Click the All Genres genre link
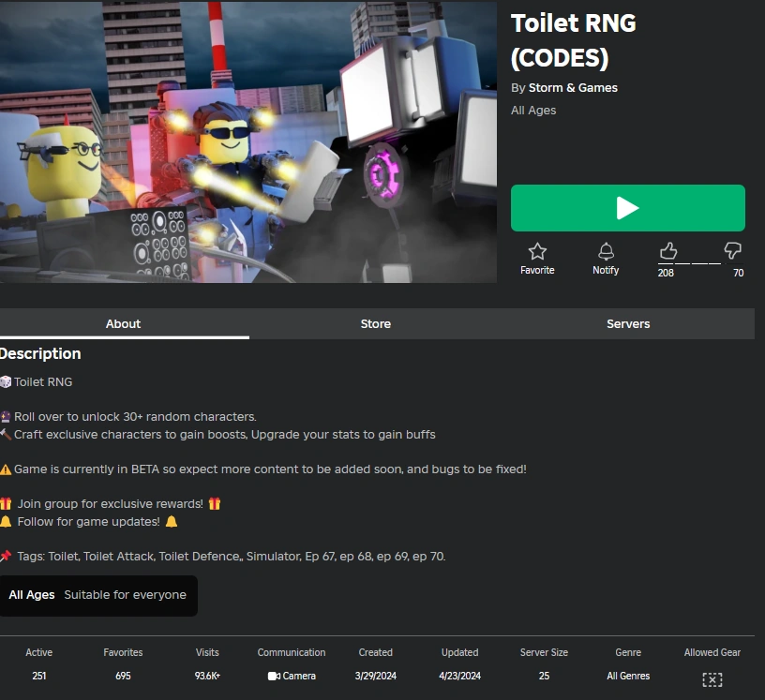This screenshot has width=765, height=700. (x=628, y=676)
